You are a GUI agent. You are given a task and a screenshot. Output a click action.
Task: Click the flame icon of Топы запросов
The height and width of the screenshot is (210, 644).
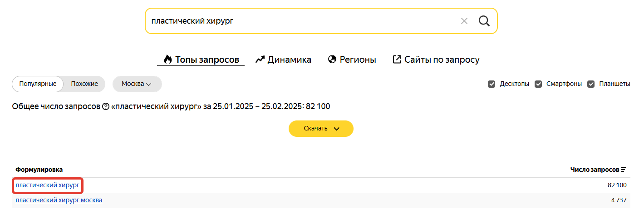168,60
